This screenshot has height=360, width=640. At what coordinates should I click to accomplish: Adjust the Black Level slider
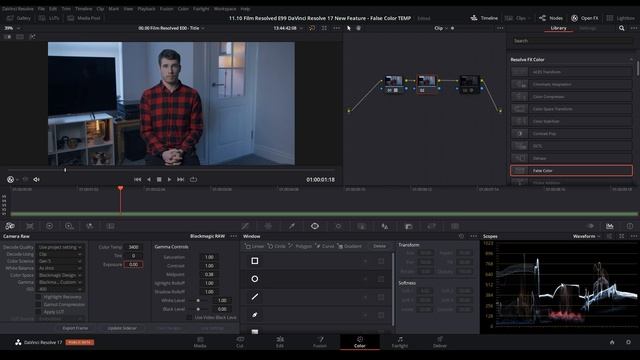(x=198, y=309)
